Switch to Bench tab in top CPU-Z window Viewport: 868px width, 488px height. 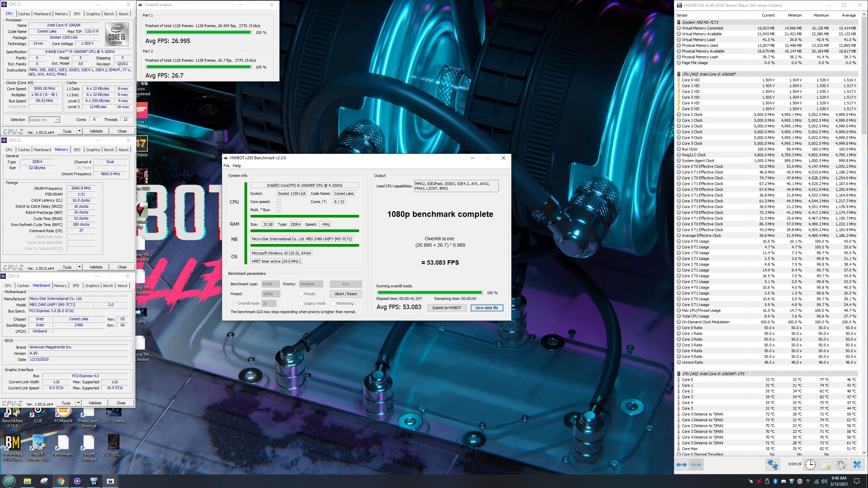click(x=109, y=14)
